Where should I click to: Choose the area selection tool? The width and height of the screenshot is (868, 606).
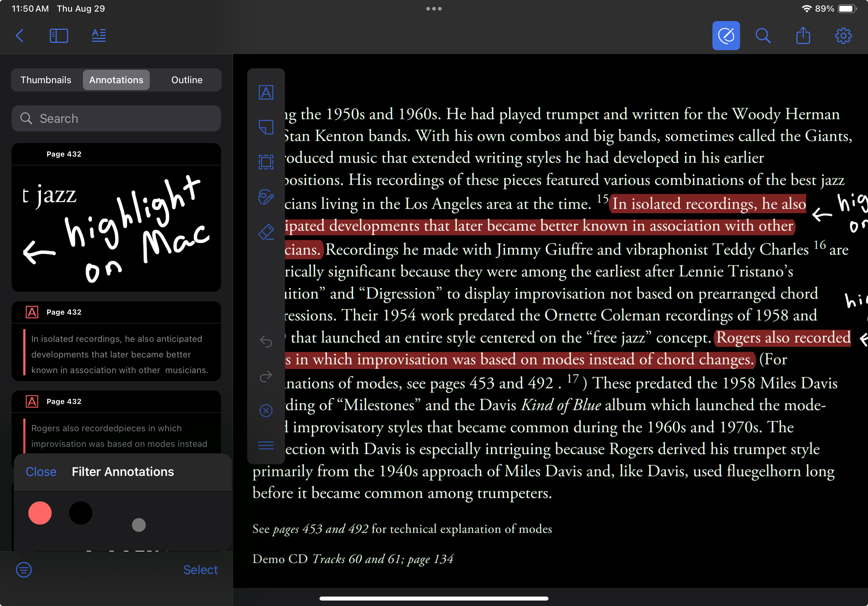click(266, 162)
